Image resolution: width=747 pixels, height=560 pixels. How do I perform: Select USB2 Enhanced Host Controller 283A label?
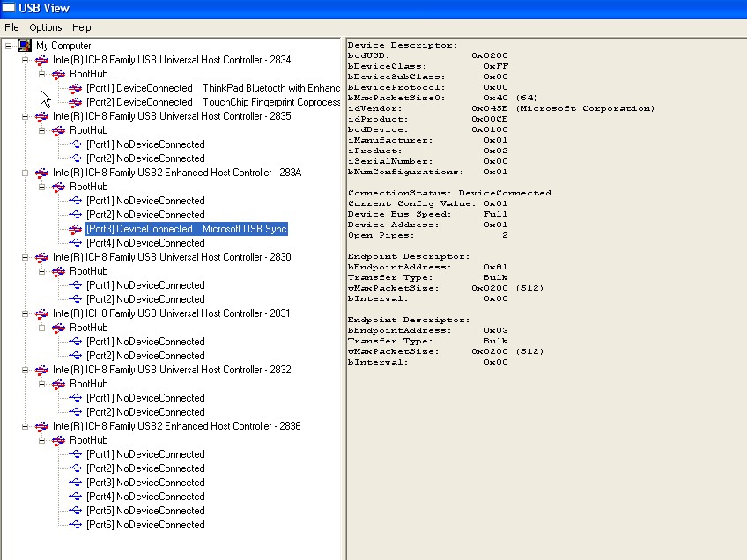[177, 173]
